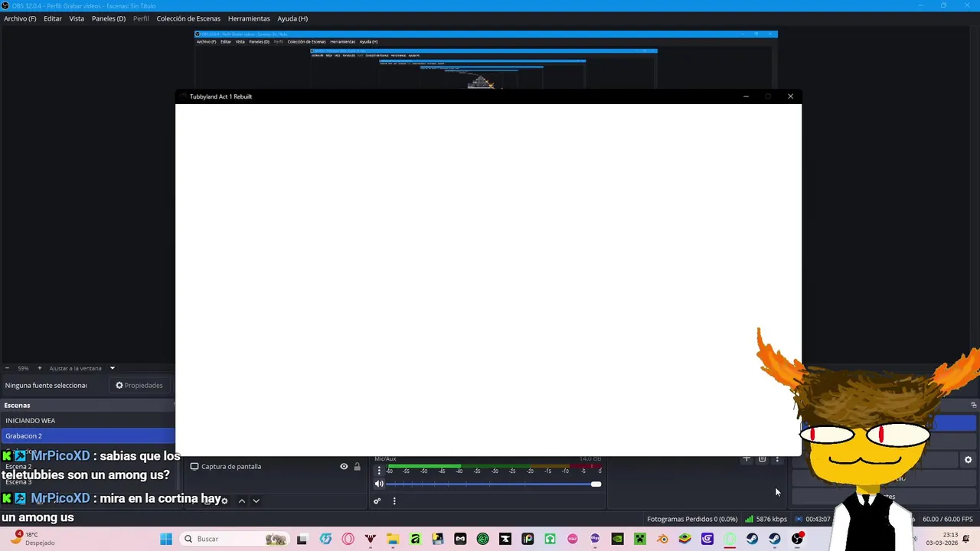Zoom in the preview with plus button
This screenshot has width=980, height=551.
pos(40,368)
